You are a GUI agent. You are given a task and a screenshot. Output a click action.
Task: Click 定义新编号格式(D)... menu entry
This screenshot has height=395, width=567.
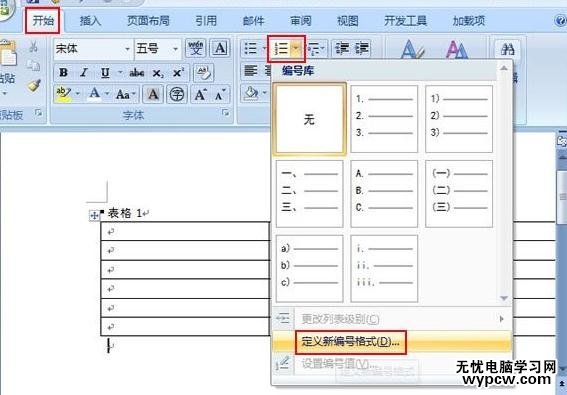(392, 342)
